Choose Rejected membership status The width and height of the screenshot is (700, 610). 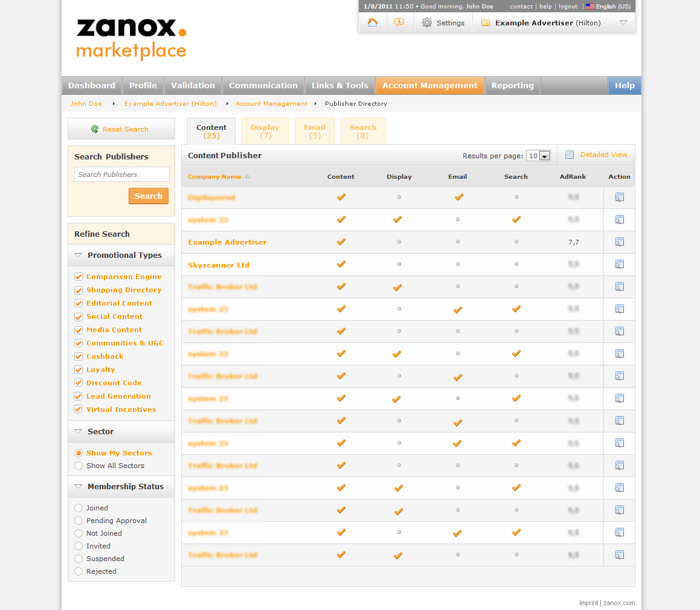(79, 571)
